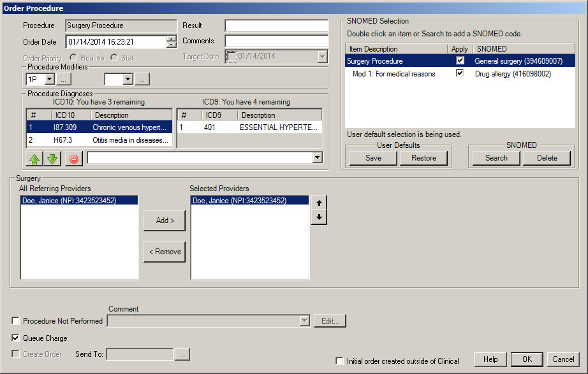
Task: Open the second procedure modifier ellipsis browse button
Action: (x=142, y=79)
